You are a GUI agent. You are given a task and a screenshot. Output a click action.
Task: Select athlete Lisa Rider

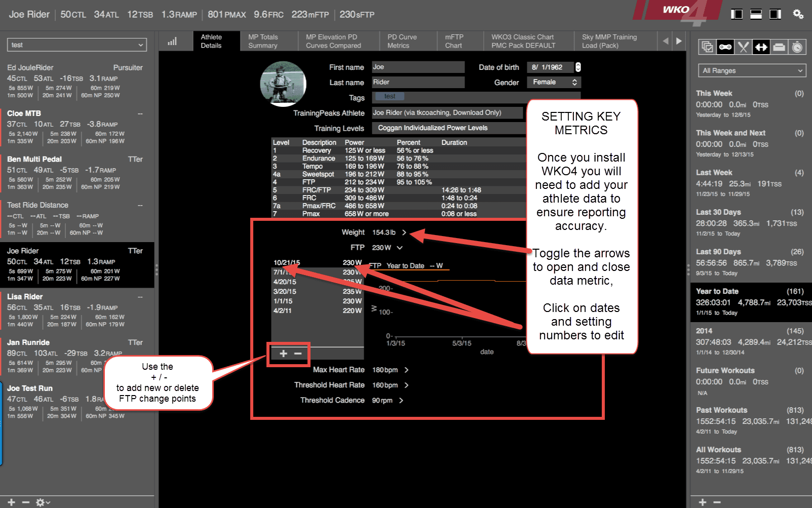[77, 310]
